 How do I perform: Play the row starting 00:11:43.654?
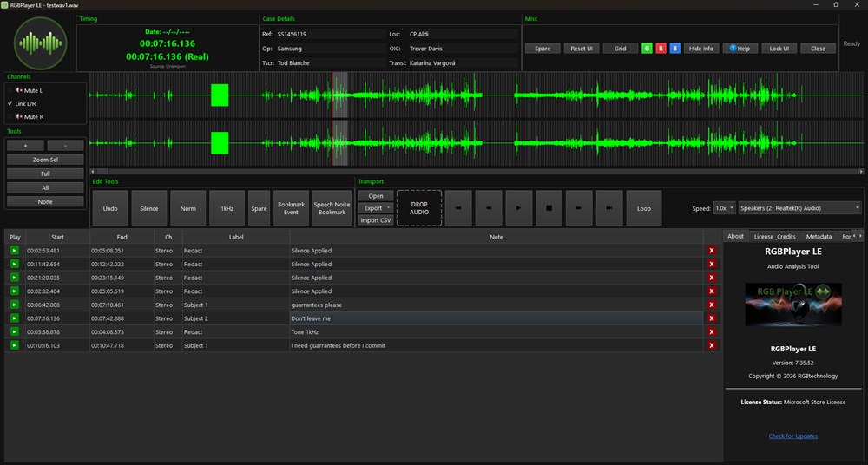pyautogui.click(x=15, y=264)
